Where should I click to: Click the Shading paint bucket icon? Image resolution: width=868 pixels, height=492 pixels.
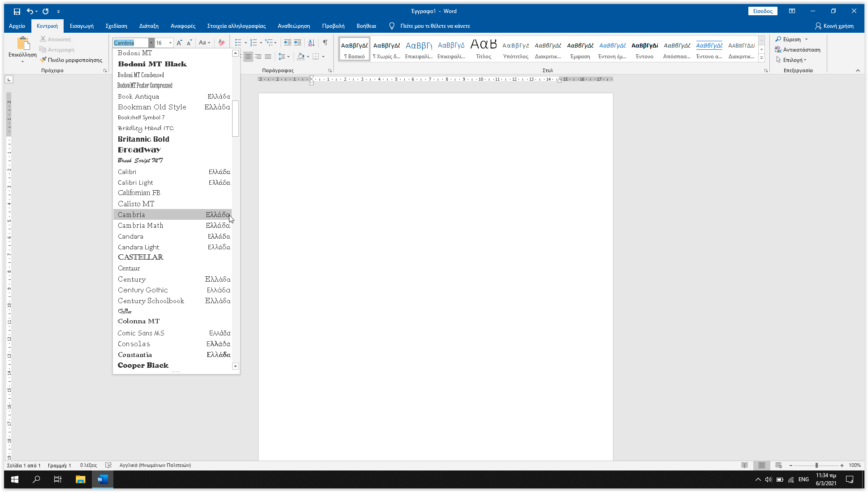tap(301, 57)
